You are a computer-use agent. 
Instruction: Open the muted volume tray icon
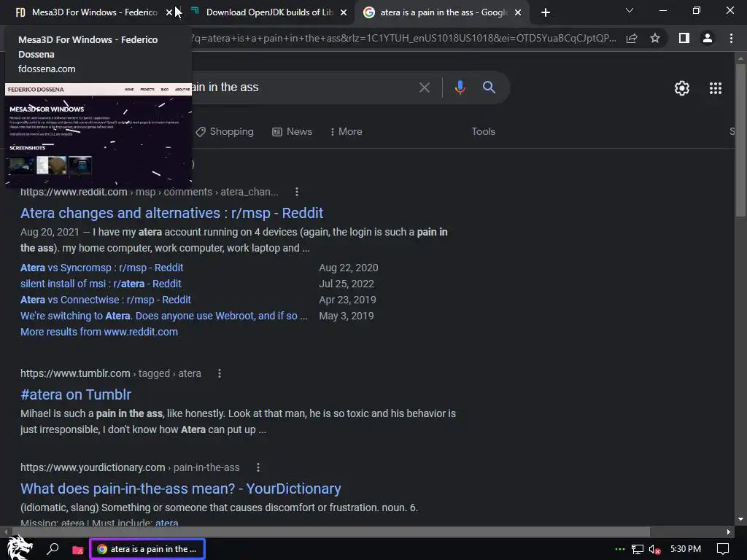[654, 550]
